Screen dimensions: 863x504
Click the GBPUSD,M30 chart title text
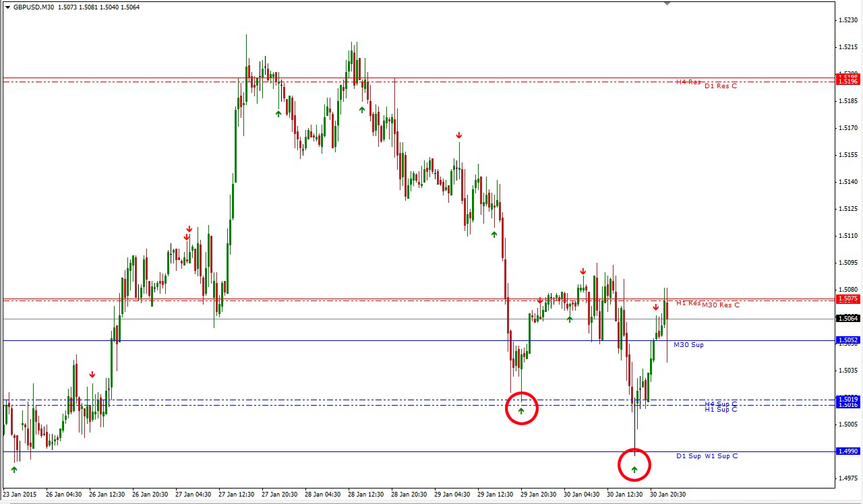point(34,7)
